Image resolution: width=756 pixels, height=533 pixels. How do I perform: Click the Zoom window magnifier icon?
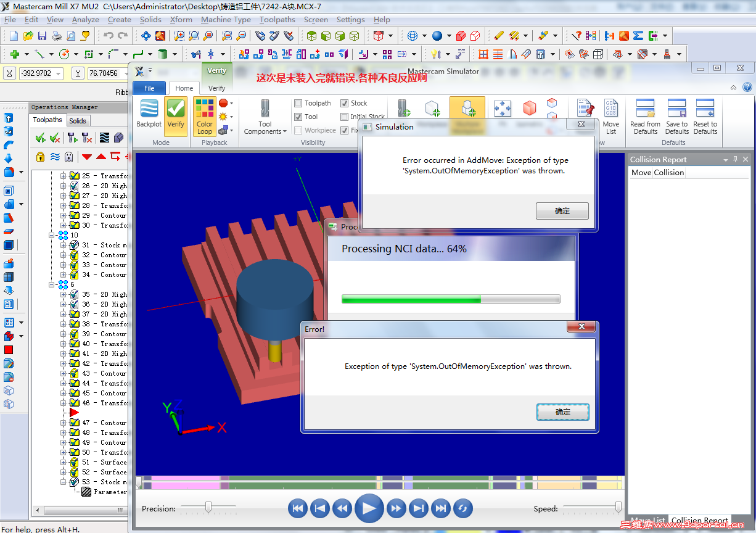(x=179, y=36)
